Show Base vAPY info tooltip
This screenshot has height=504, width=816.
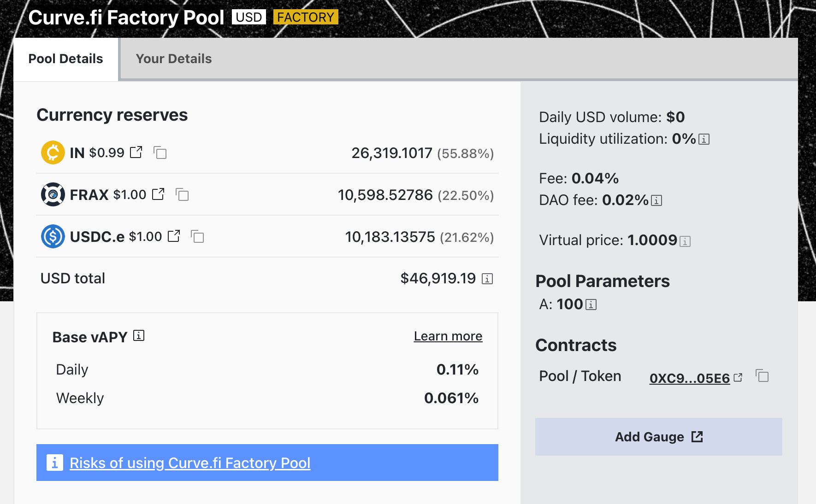pos(139,336)
